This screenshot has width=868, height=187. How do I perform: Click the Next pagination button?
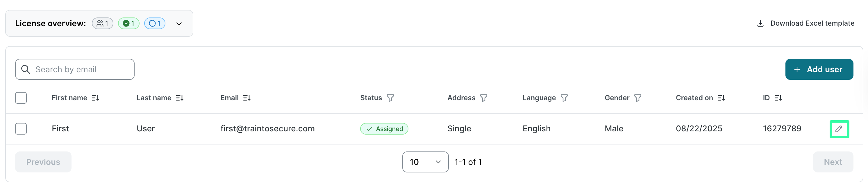[833, 162]
